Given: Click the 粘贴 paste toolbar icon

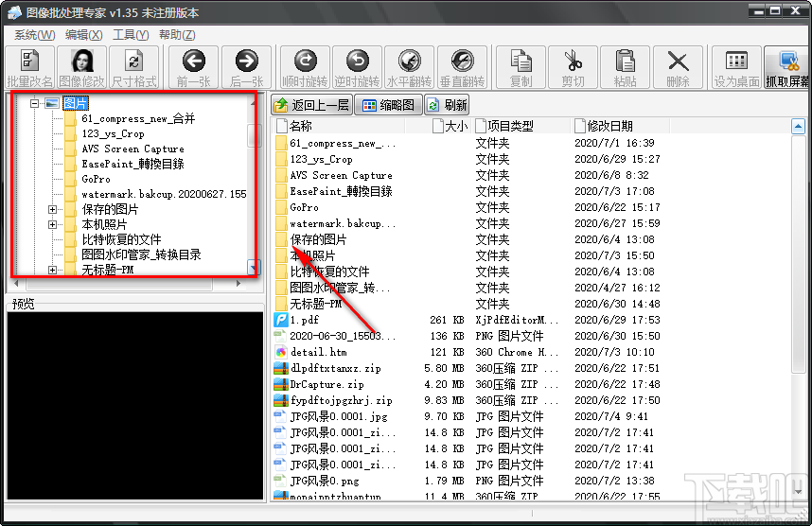Looking at the screenshot, I should click(625, 67).
